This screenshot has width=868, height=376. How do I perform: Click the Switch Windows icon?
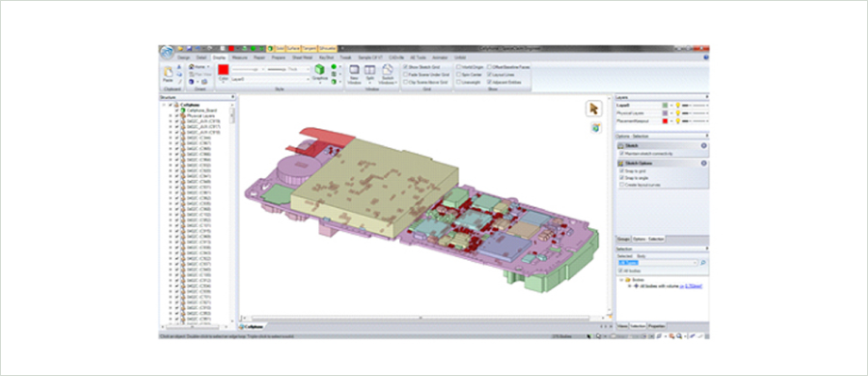[388, 73]
